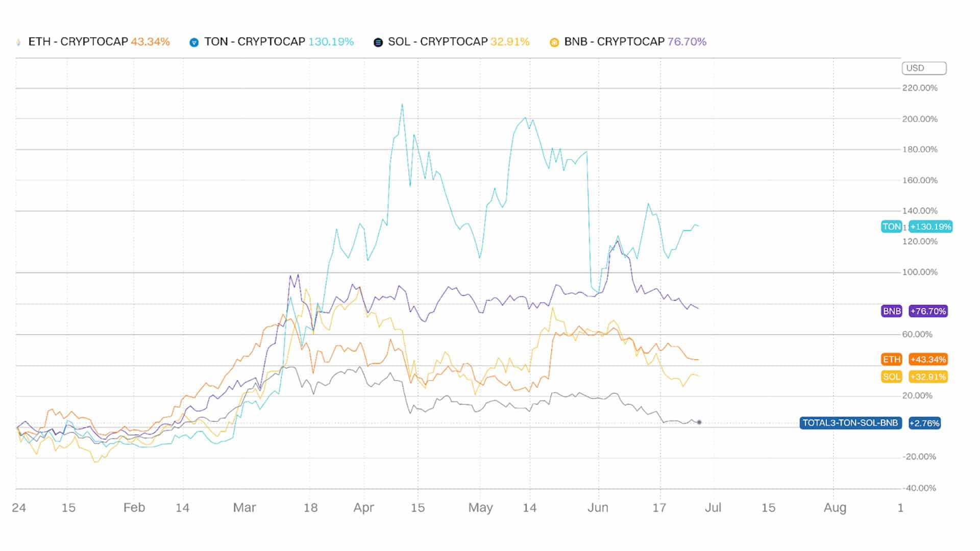This screenshot has height=551, width=980.
Task: Click the 160.00% y-axis label
Action: point(920,181)
